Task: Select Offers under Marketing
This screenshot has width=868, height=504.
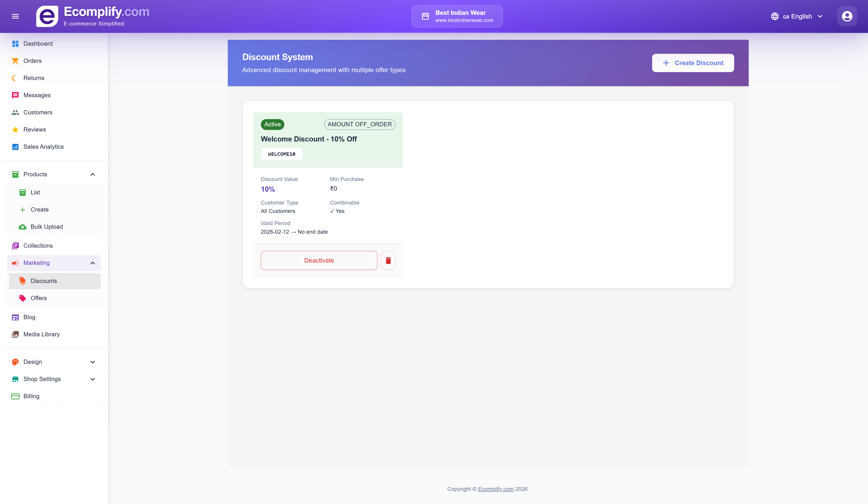Action: (39, 298)
